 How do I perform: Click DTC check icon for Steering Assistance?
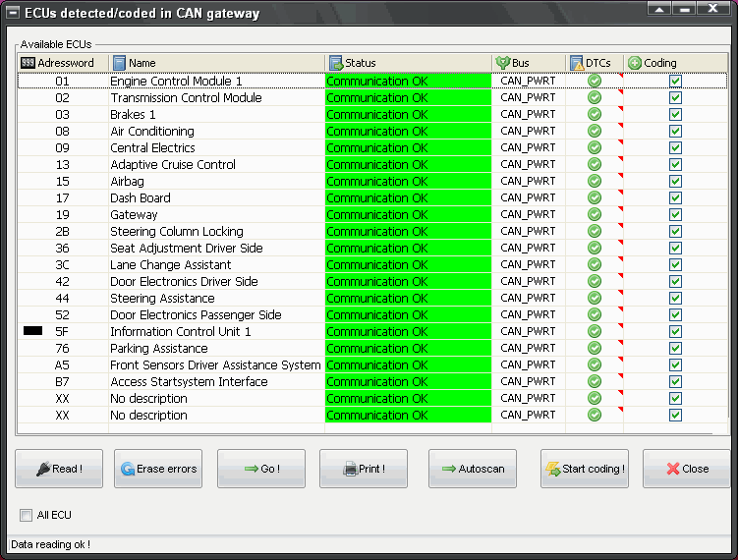595,298
